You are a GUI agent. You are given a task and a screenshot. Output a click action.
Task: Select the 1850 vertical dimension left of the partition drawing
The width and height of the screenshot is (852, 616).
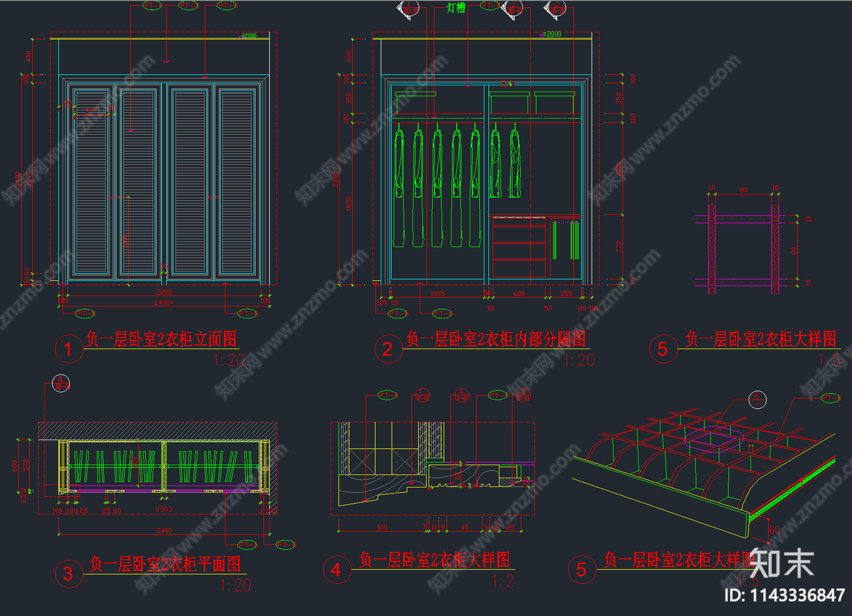349,204
